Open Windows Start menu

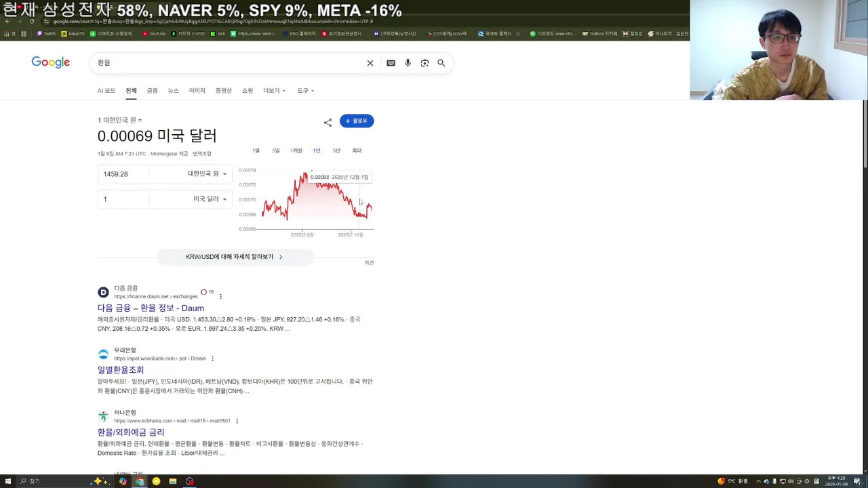click(x=8, y=481)
